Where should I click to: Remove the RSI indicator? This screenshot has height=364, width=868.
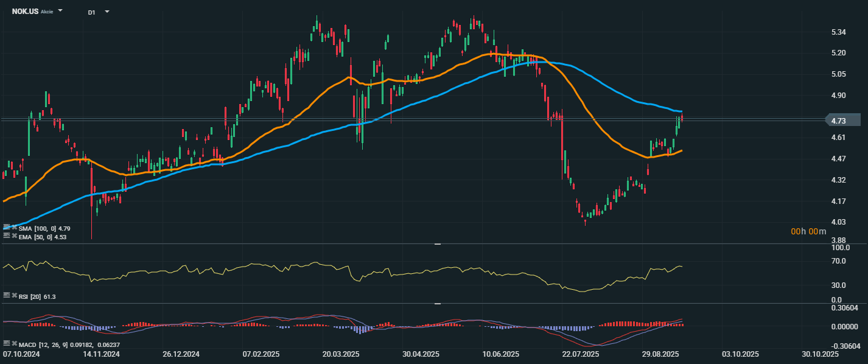13,295
